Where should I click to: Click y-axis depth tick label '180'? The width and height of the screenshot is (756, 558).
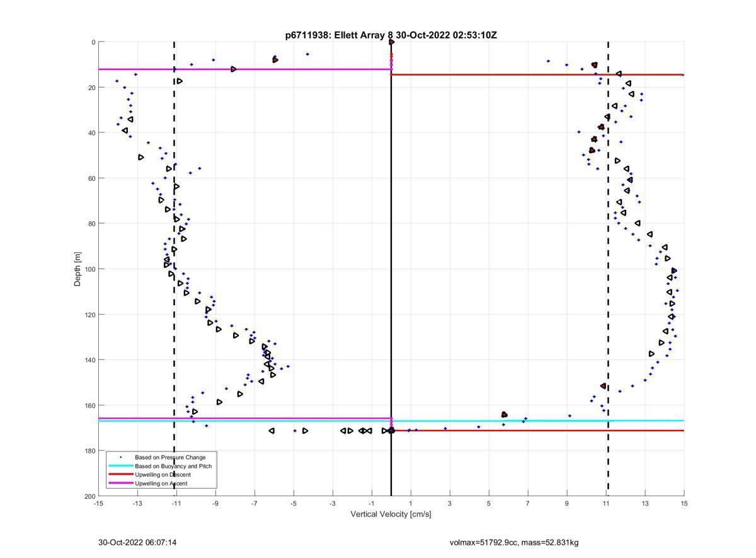coord(89,451)
